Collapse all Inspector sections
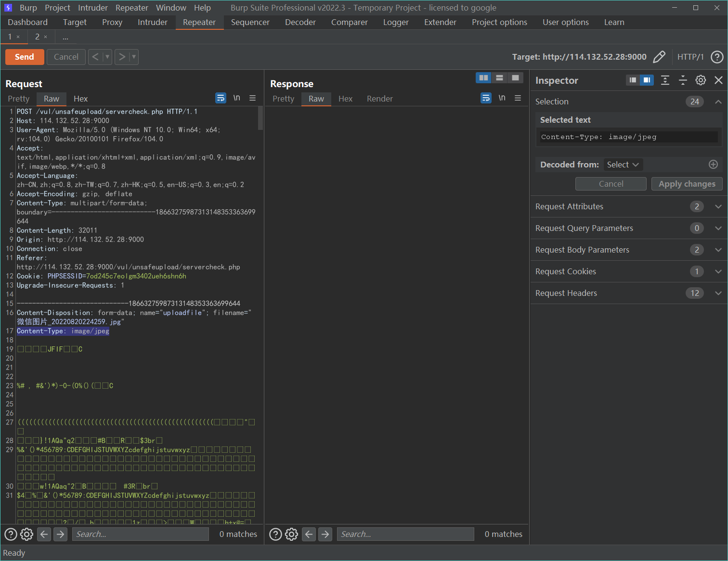 (x=683, y=80)
